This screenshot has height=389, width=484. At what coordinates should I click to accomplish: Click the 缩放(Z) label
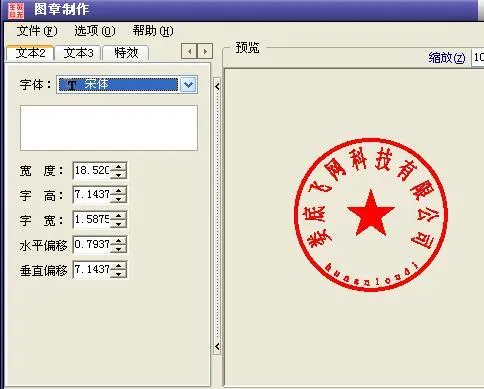pos(447,58)
